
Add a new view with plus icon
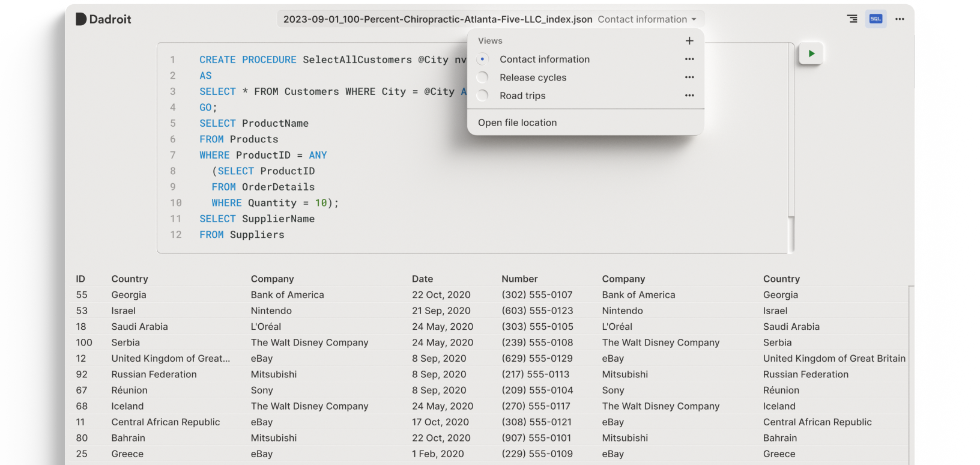689,41
